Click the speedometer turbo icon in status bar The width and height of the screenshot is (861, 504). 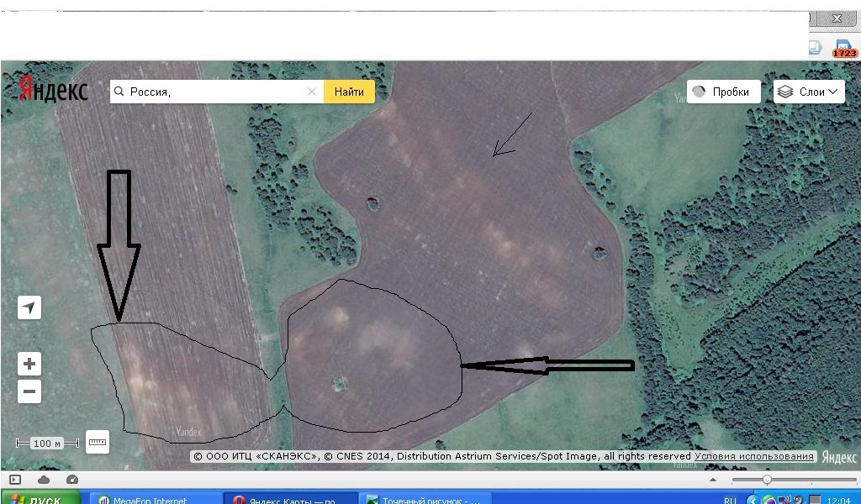[71, 480]
